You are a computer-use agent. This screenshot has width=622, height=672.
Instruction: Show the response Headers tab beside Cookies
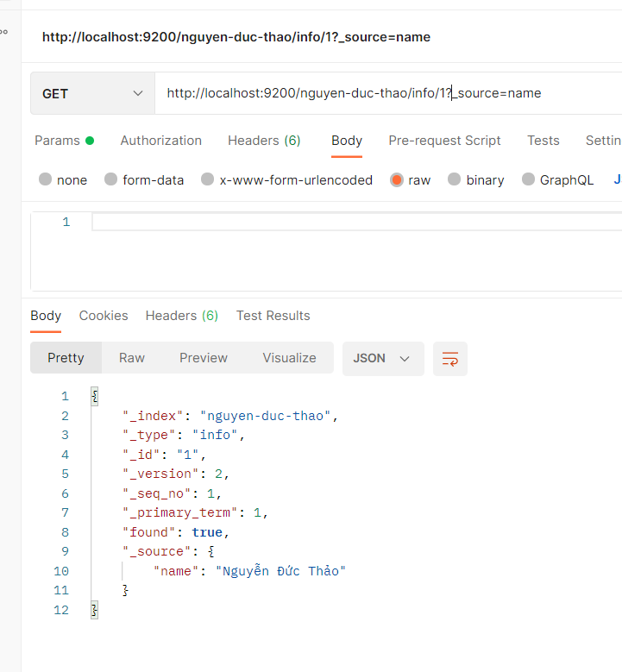(x=181, y=316)
